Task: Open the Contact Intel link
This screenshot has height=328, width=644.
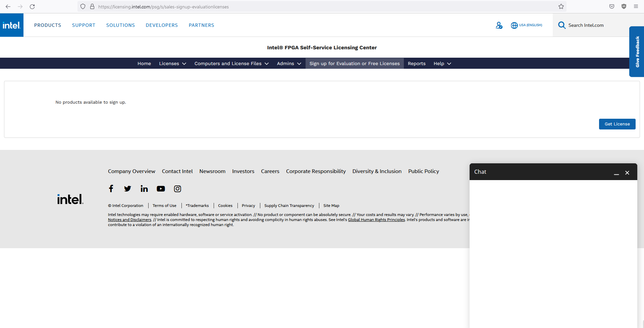Action: click(x=177, y=171)
